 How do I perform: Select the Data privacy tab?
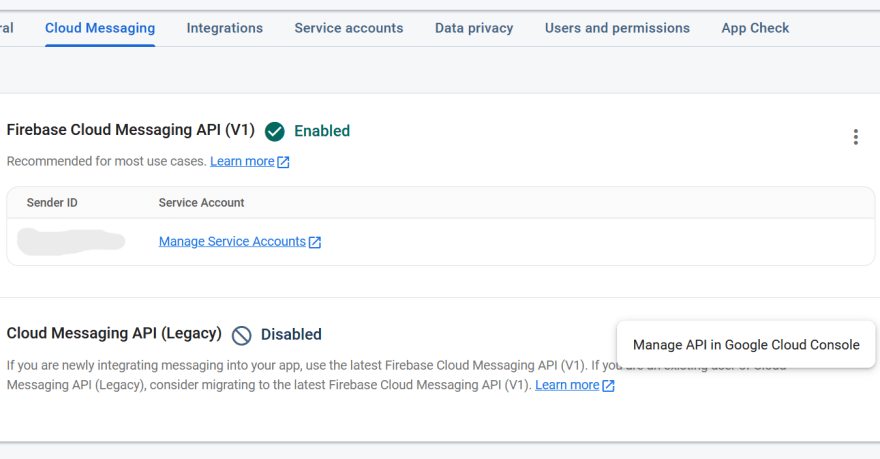474,28
